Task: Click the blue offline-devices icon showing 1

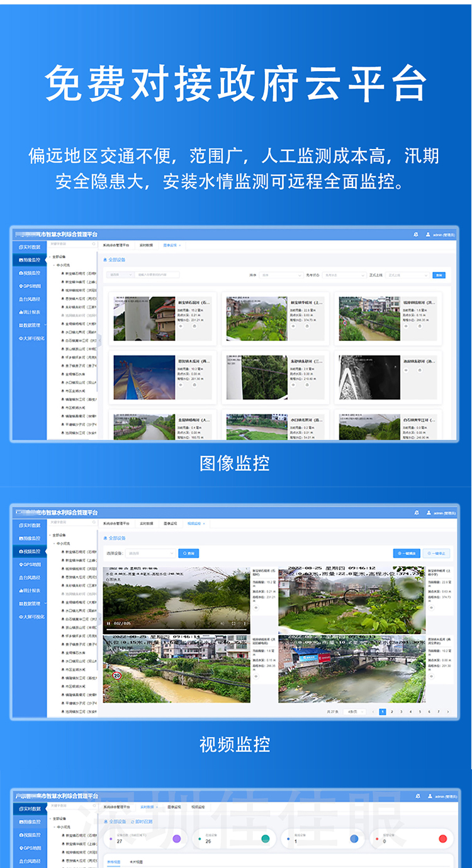Action: click(354, 838)
